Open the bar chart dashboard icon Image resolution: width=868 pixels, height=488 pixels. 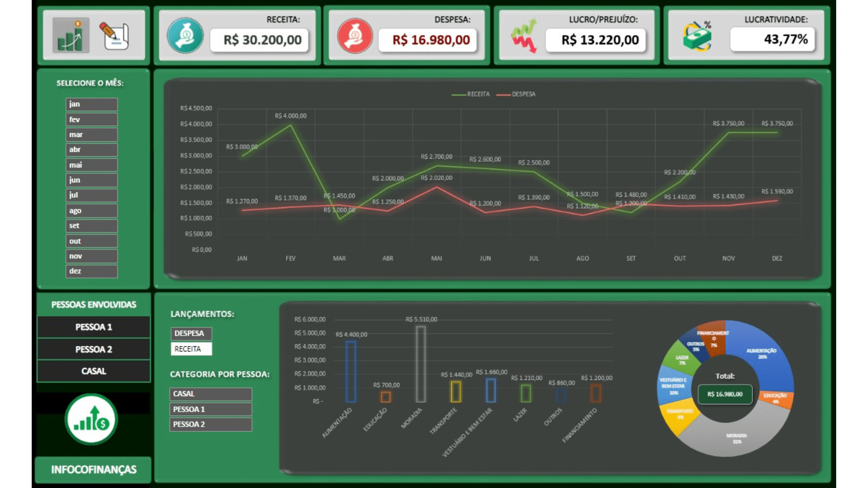click(71, 35)
